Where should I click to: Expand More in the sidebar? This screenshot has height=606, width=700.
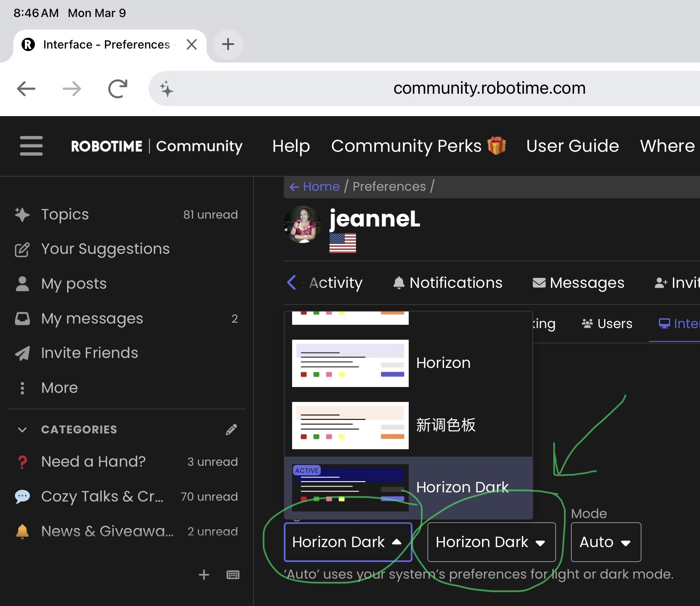click(59, 388)
